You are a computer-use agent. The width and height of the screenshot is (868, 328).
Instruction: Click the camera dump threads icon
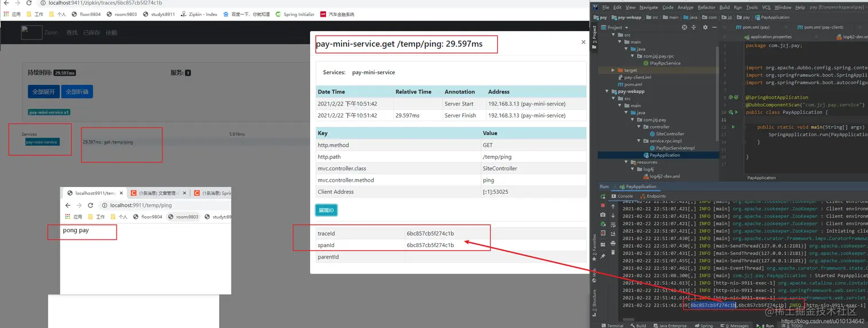click(x=603, y=215)
